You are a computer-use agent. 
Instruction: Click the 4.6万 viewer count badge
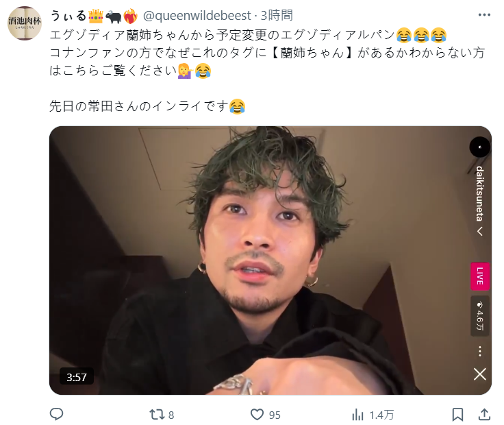click(x=480, y=316)
